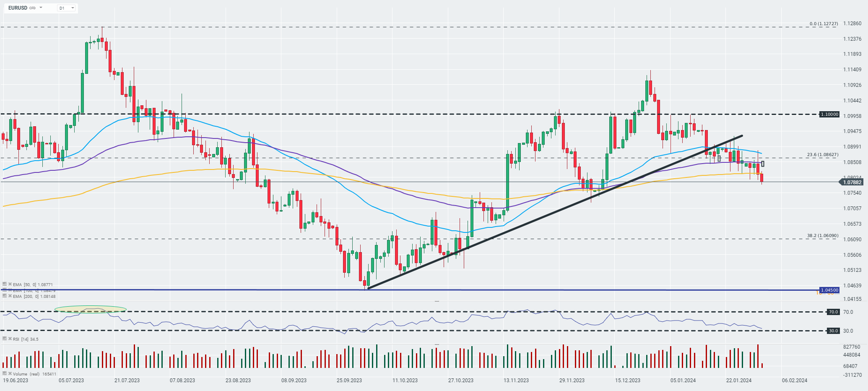Screen dimensions: 868x391
Task: Remove the EMA 50 indicator
Action: point(10,284)
